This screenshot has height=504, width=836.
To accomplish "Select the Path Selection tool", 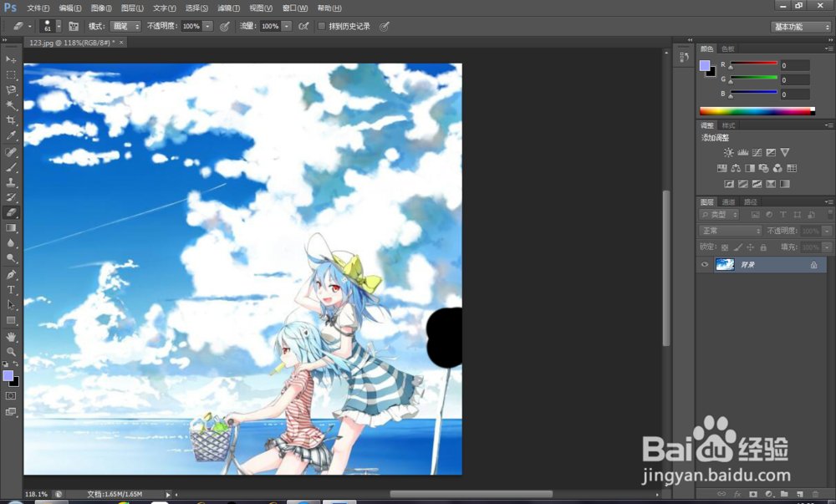I will tap(11, 305).
